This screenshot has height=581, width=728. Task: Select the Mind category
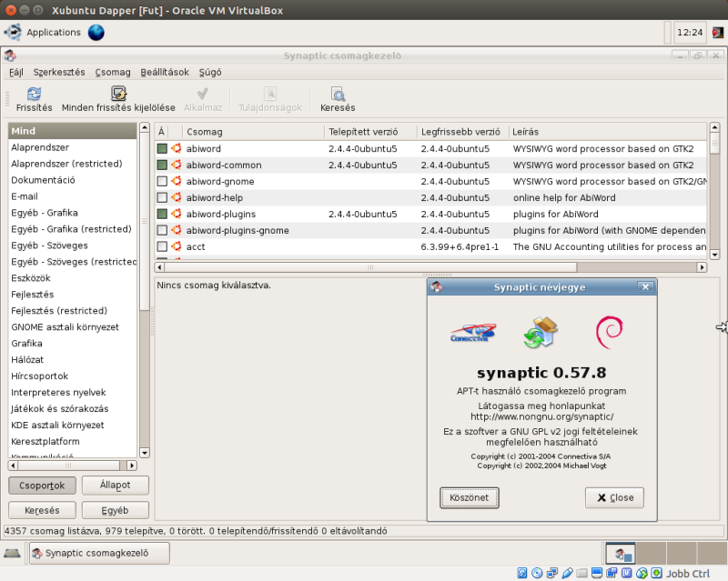coord(73,131)
